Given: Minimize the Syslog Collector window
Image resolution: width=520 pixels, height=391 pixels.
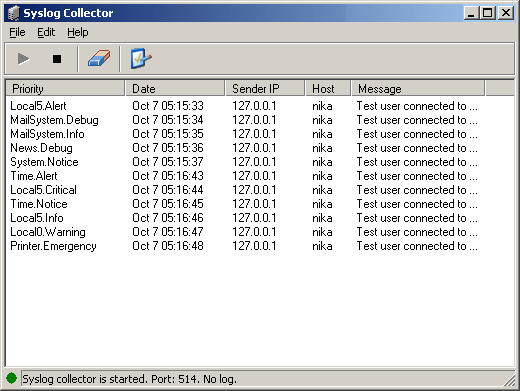Looking at the screenshot, I should [471, 13].
